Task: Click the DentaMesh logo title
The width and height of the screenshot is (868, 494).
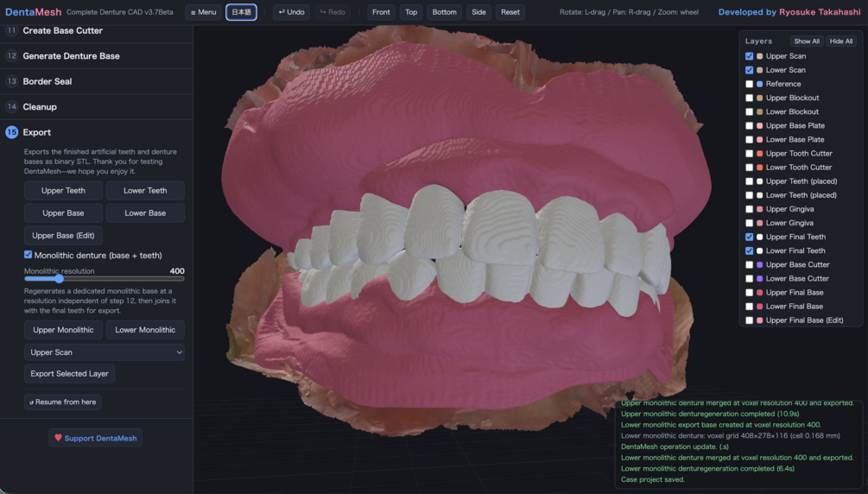Action: point(33,12)
